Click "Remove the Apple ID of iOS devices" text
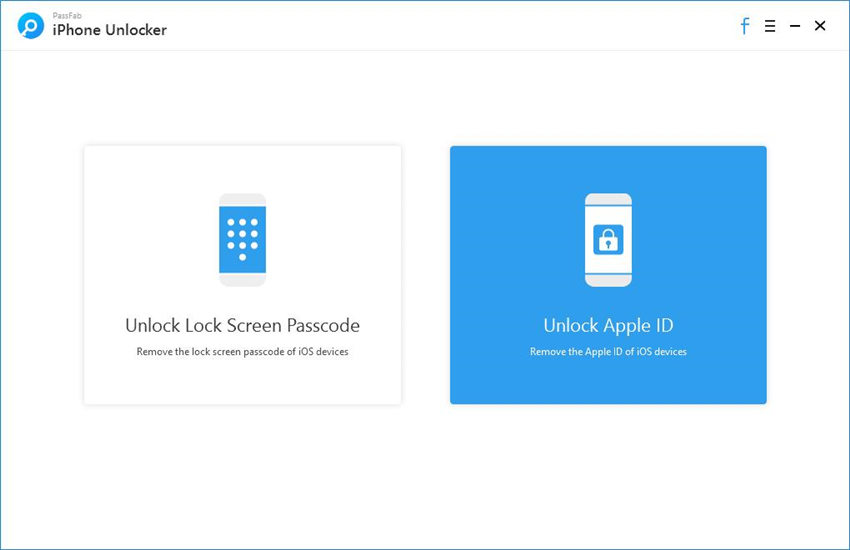Image resolution: width=850 pixels, height=550 pixels. tap(608, 352)
